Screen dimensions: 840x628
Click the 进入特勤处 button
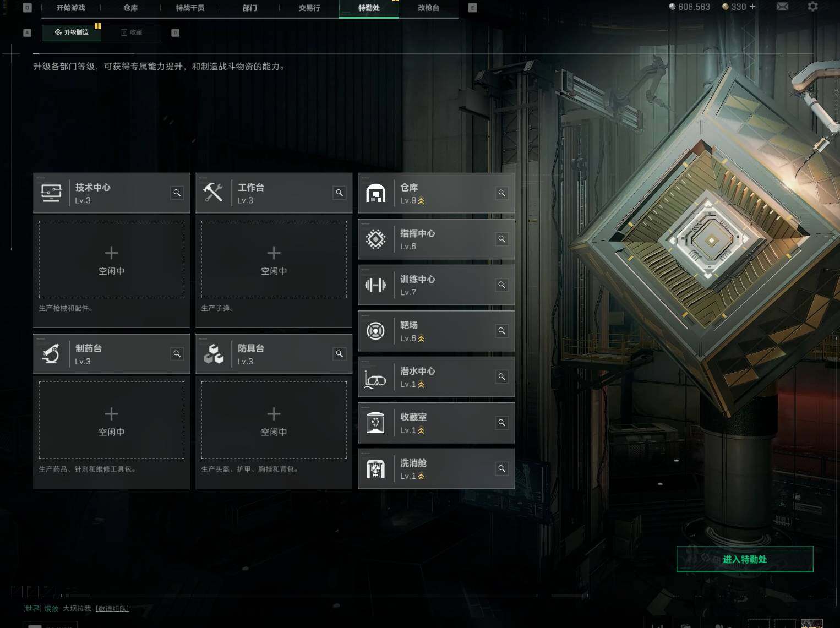pyautogui.click(x=745, y=559)
